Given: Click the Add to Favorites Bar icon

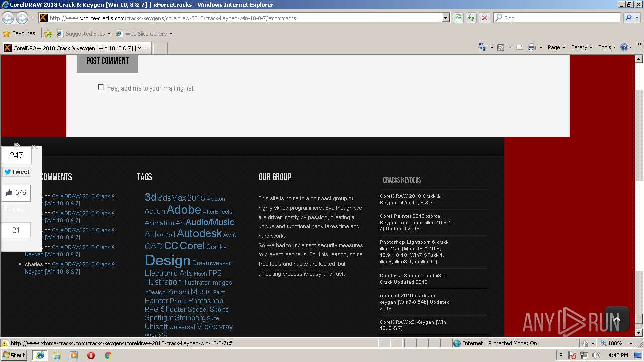Looking at the screenshot, I should (48, 34).
